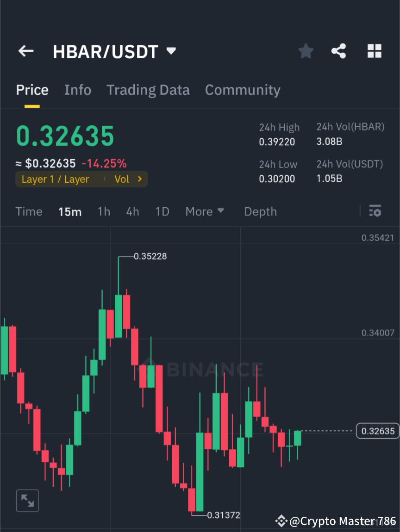Viewport: 400px width, 532px height.
Task: Open the grid layout icon top right
Action: 374,51
